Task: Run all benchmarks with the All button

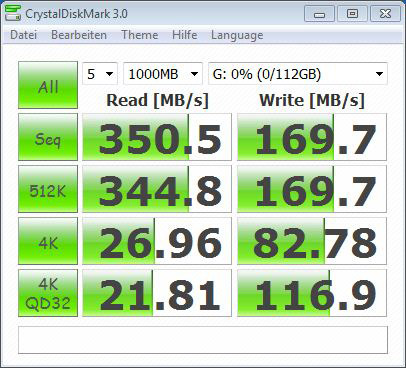Action: 48,85
